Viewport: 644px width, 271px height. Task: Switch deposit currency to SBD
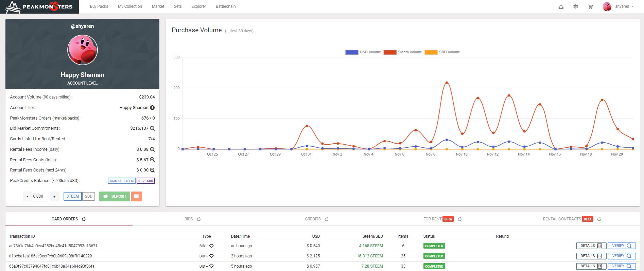click(x=89, y=196)
